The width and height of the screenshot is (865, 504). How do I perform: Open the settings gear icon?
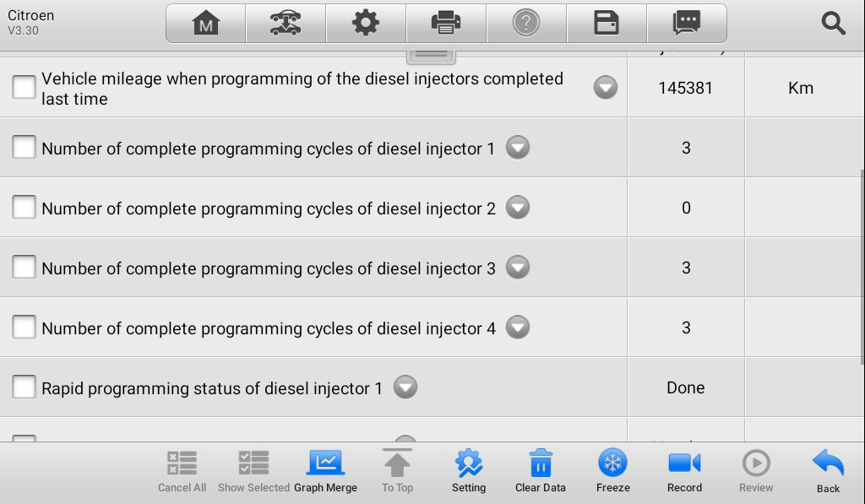point(366,23)
